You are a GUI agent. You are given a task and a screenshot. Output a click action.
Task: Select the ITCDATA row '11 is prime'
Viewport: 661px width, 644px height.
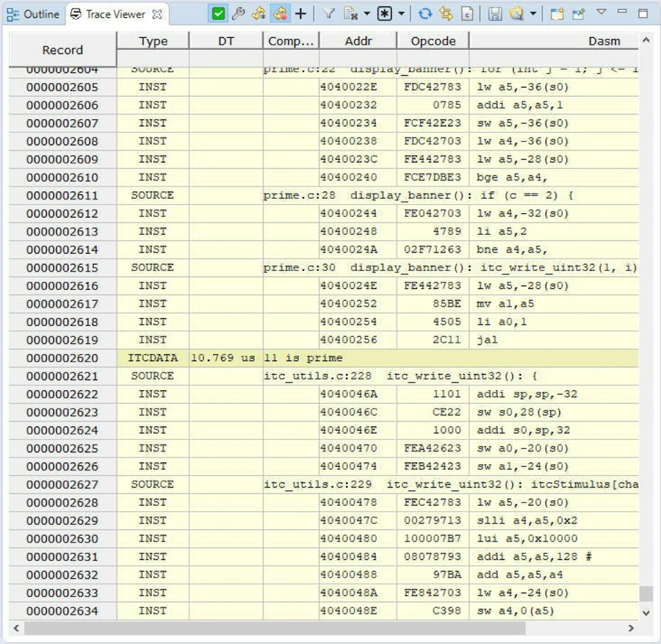click(x=303, y=358)
